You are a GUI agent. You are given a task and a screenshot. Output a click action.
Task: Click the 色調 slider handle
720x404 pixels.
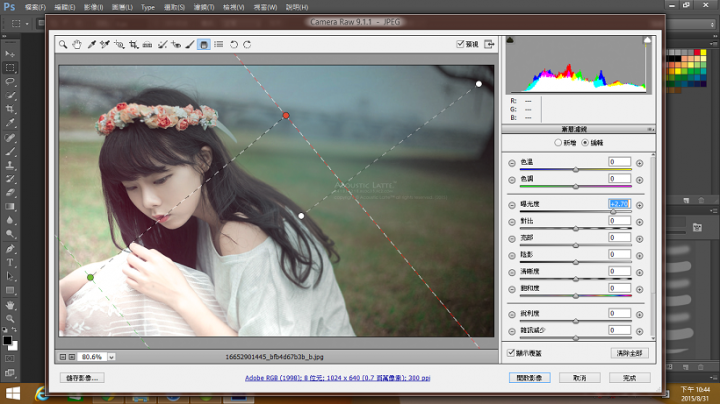point(576,186)
